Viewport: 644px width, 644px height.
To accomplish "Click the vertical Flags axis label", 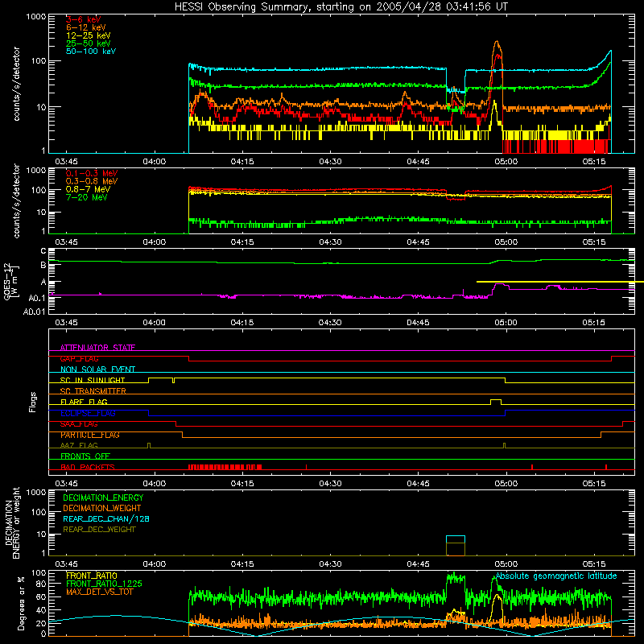I will pos(33,402).
